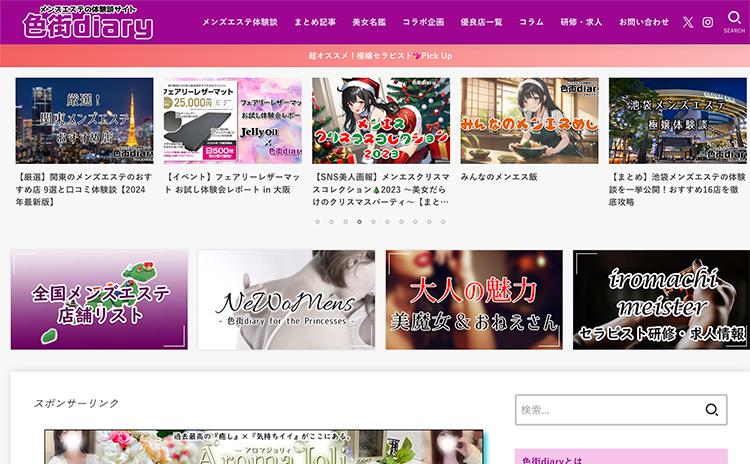Select the third carousel pagination dot
750x464 pixels.
click(345, 222)
